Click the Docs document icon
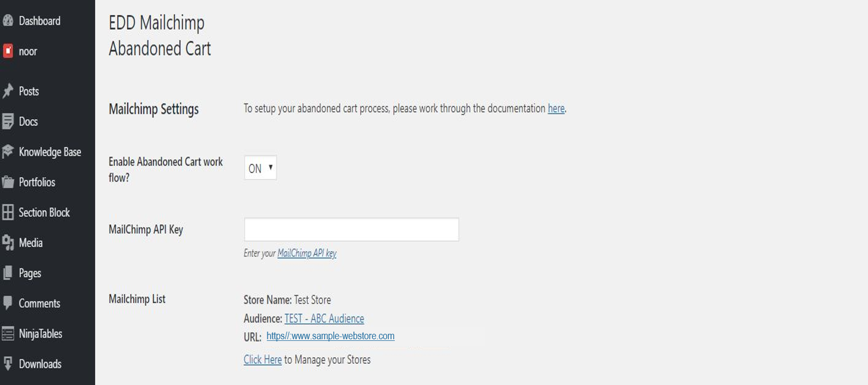This screenshot has height=385, width=868. tap(8, 121)
